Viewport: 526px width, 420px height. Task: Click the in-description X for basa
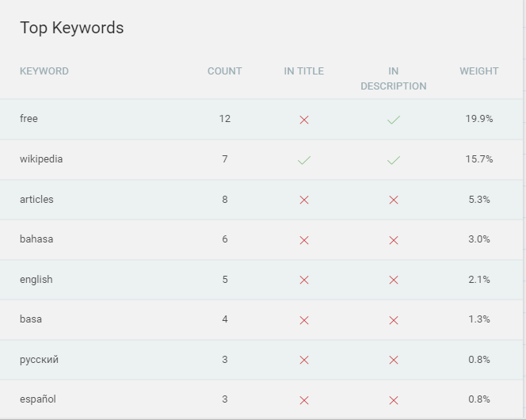tap(394, 320)
